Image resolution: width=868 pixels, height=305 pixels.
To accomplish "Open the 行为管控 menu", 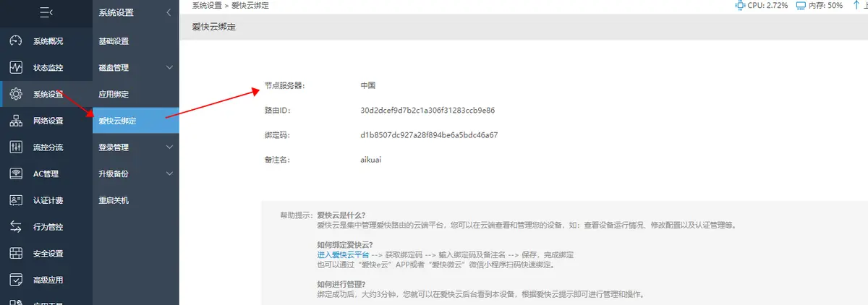I will click(x=46, y=227).
